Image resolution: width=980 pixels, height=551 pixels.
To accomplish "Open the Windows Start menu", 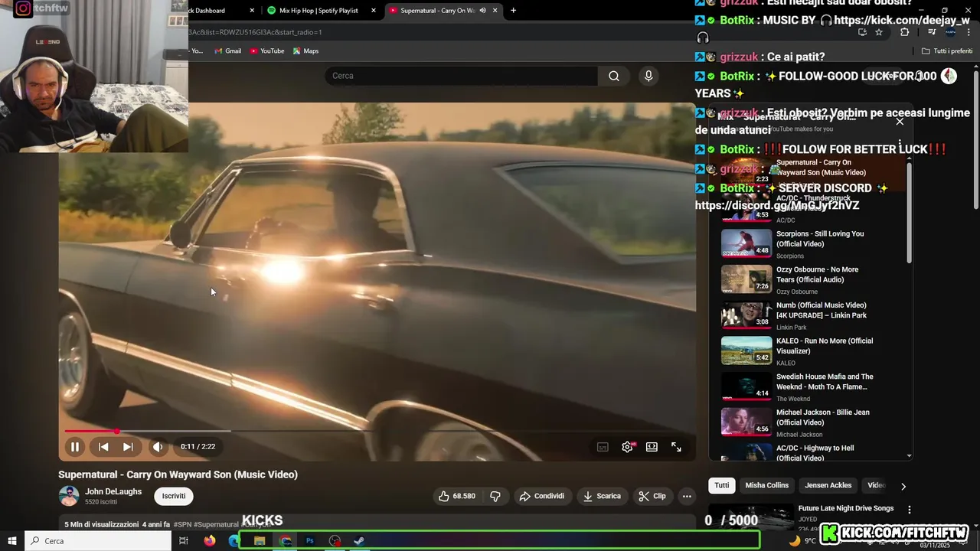I will click(x=11, y=541).
